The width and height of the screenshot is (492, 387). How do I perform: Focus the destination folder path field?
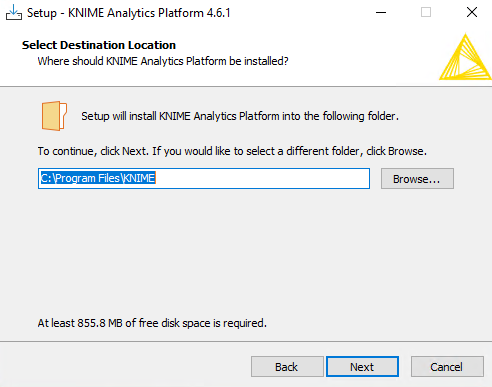click(x=204, y=178)
